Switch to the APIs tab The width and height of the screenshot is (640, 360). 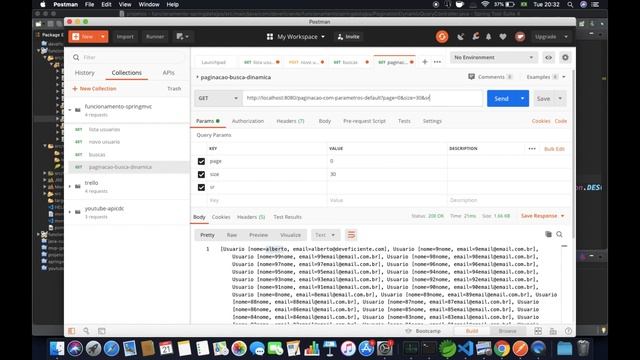pyautogui.click(x=168, y=73)
